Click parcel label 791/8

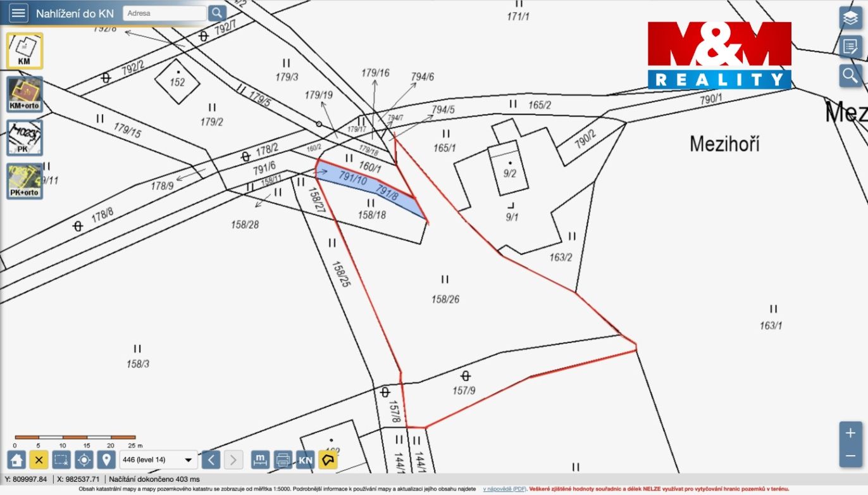tap(387, 191)
